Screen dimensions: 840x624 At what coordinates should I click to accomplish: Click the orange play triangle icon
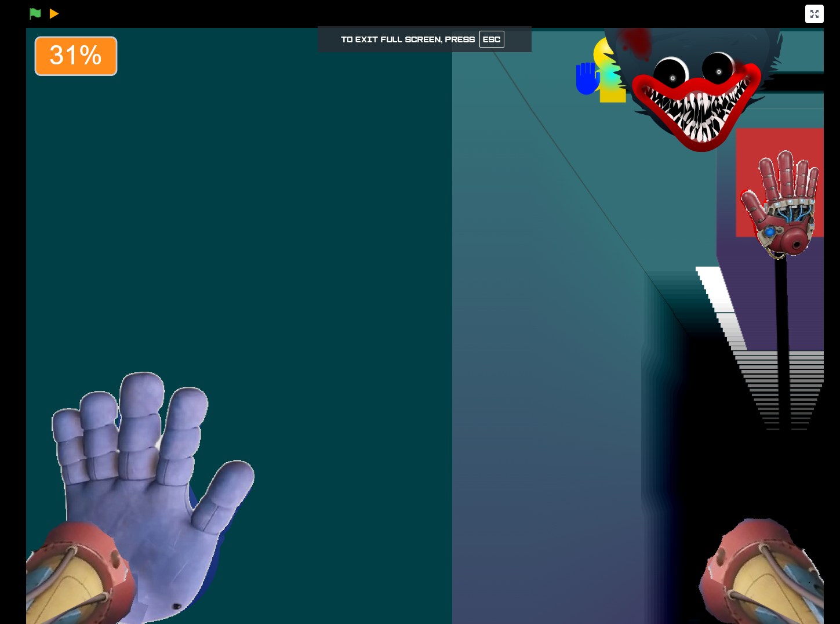[x=54, y=13]
